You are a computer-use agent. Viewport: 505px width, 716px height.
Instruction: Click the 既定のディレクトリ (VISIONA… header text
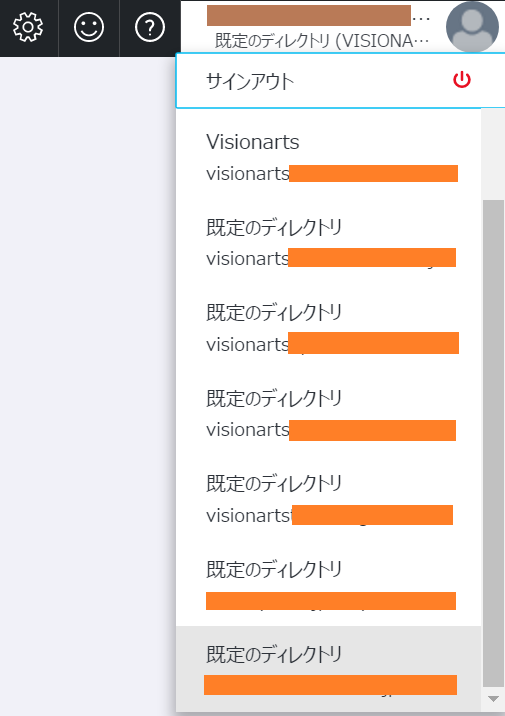tap(322, 41)
